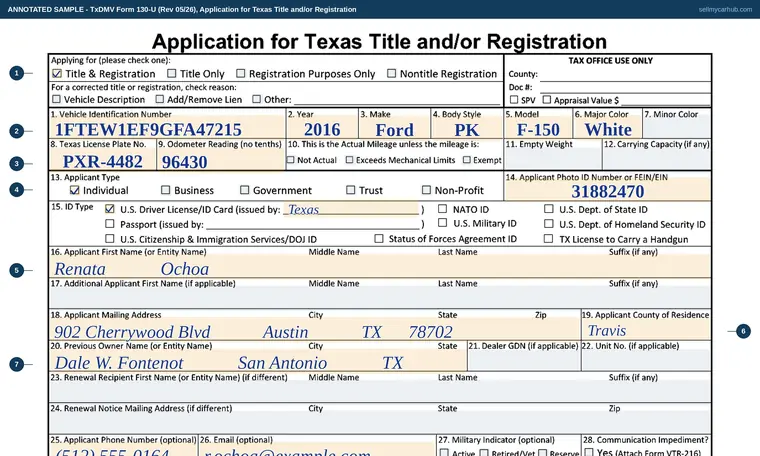
Task: Select the Government applicant type checkbox
Action: (244, 190)
